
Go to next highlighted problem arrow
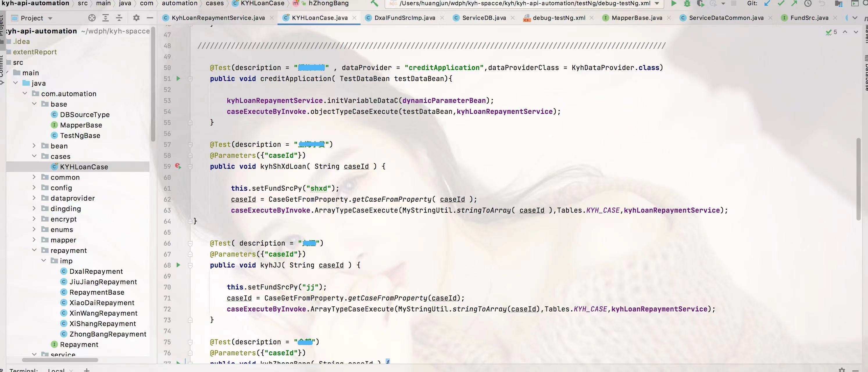tap(856, 32)
